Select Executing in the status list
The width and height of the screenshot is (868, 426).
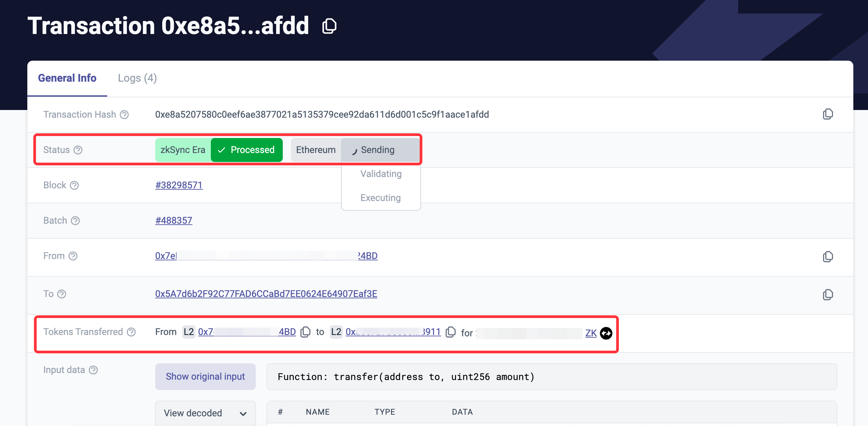pos(380,198)
